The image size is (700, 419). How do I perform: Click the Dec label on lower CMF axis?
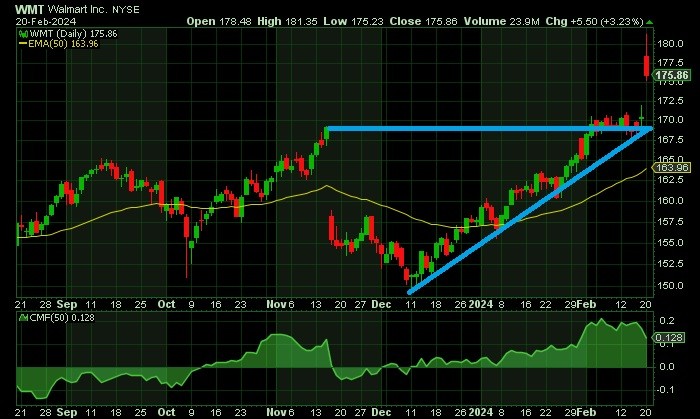click(x=381, y=412)
